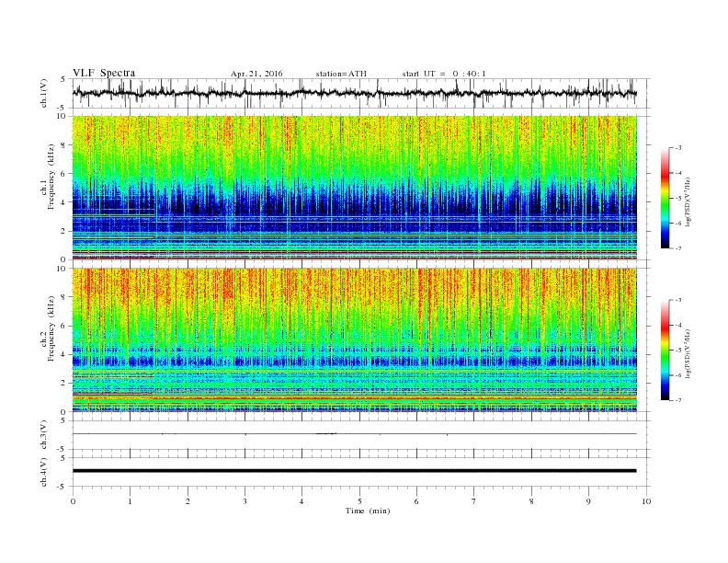Click the "-5" lower limit of ch.4(V) axis
The height and width of the screenshot is (563, 728).
pyautogui.click(x=63, y=487)
